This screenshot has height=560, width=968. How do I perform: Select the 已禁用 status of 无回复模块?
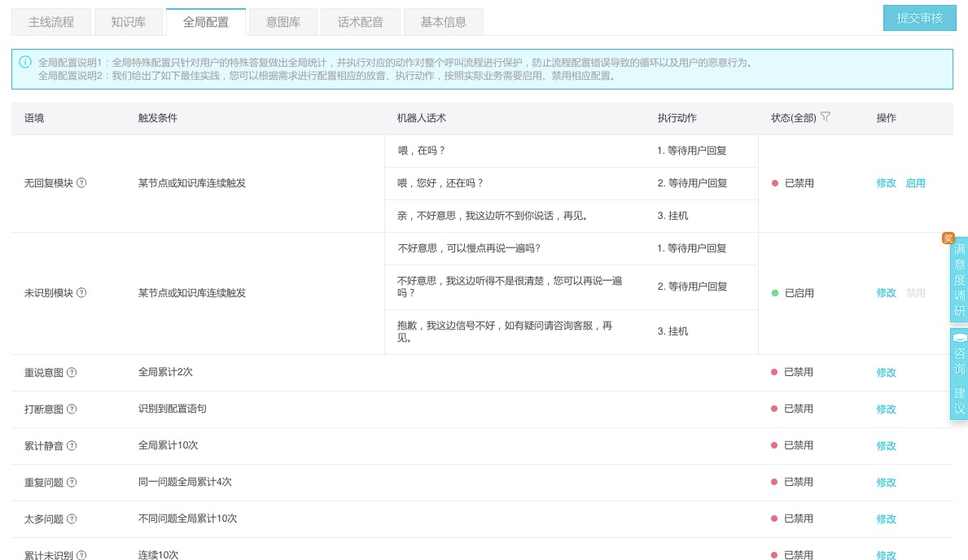793,183
